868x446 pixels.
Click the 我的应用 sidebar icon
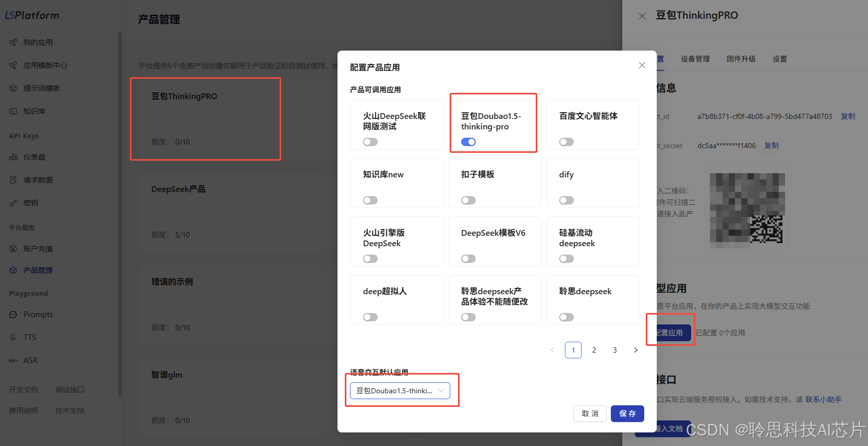(x=13, y=42)
